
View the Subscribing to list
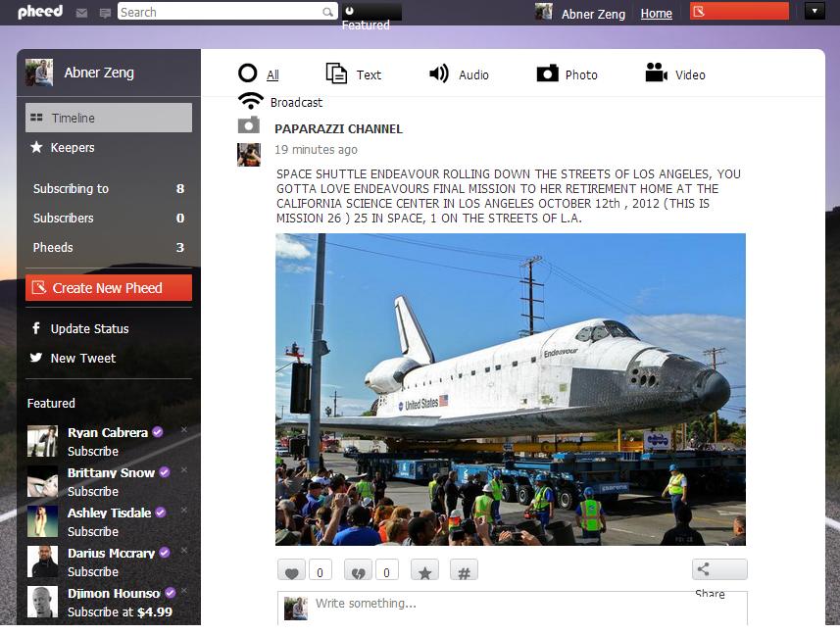[x=109, y=188]
